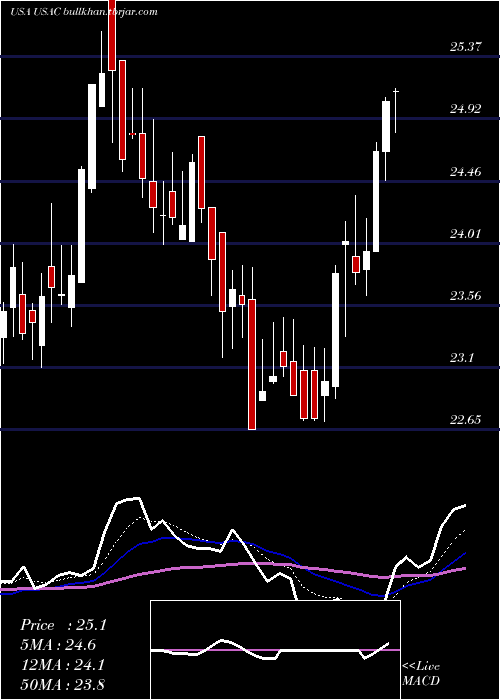The image size is (500, 700).
Task: Click the 24.01 price level label
Action: pos(466,233)
